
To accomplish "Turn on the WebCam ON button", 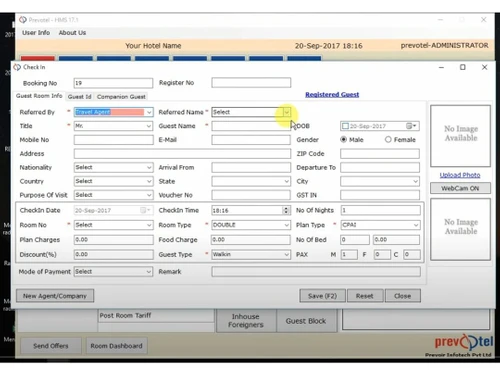I will [x=460, y=188].
